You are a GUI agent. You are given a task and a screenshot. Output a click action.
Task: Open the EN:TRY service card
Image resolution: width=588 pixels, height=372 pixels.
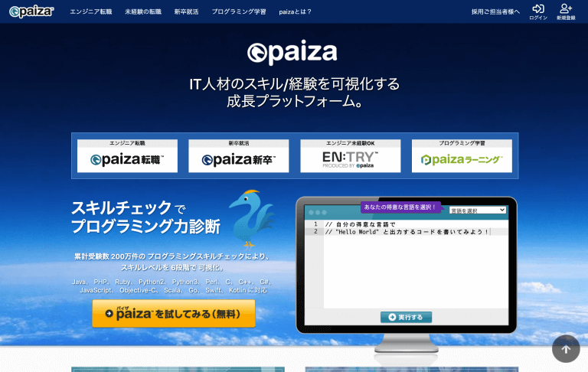click(350, 156)
